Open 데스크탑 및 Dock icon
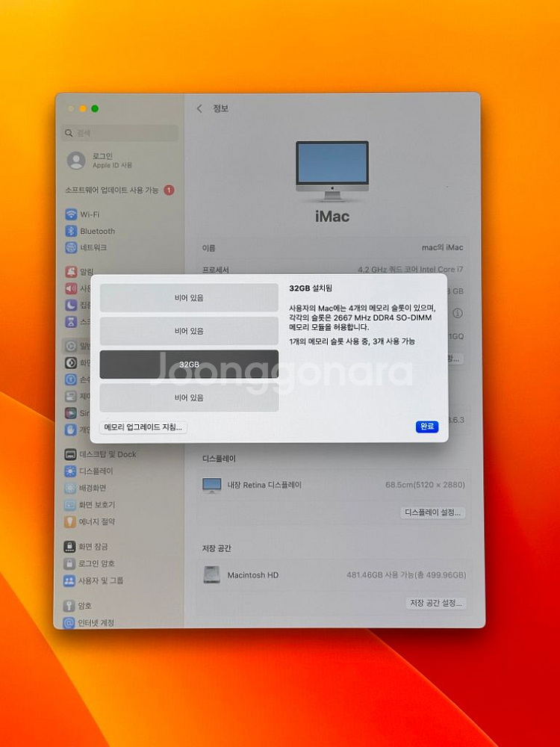The width and height of the screenshot is (560, 747). click(x=70, y=454)
